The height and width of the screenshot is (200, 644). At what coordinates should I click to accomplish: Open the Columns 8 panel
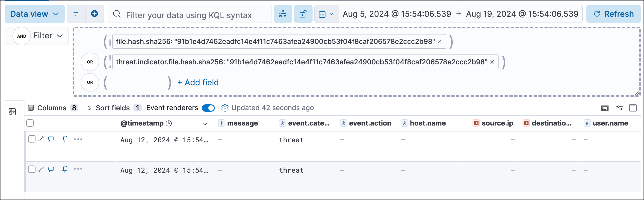53,108
